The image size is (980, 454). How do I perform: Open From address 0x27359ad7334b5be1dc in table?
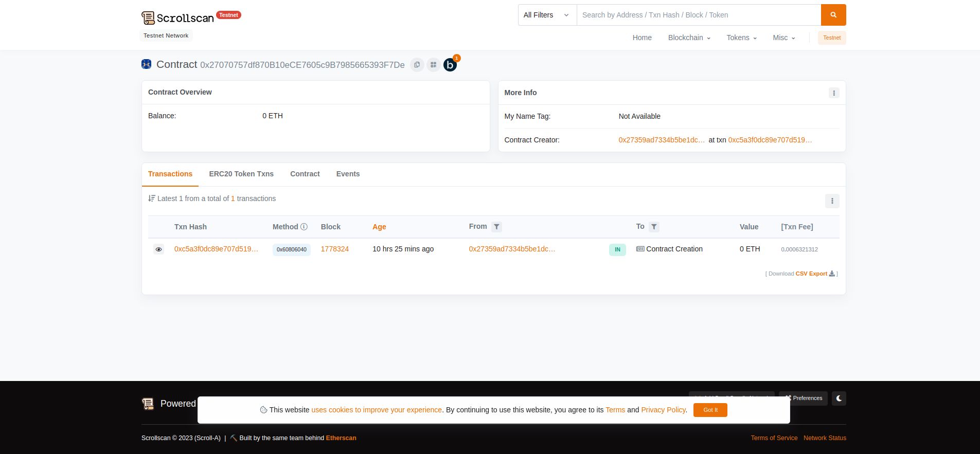pyautogui.click(x=512, y=249)
